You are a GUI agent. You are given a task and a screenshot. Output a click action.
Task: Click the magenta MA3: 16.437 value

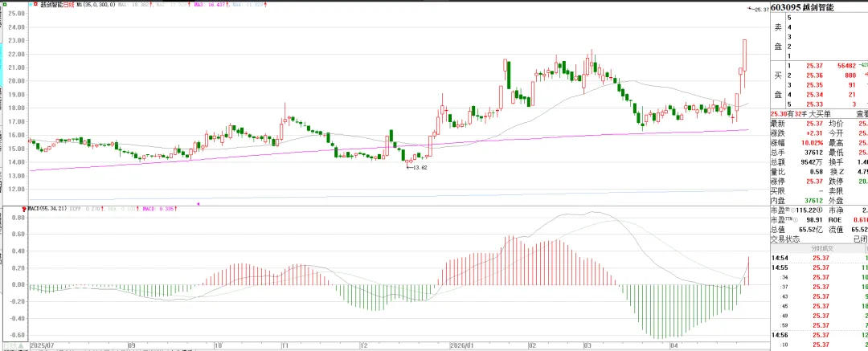pyautogui.click(x=211, y=5)
